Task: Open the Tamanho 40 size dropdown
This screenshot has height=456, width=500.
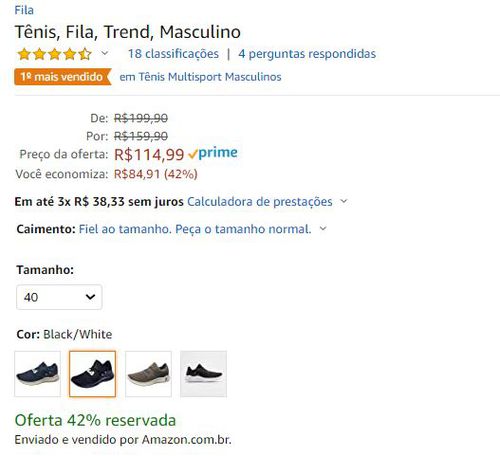Action: click(x=59, y=297)
